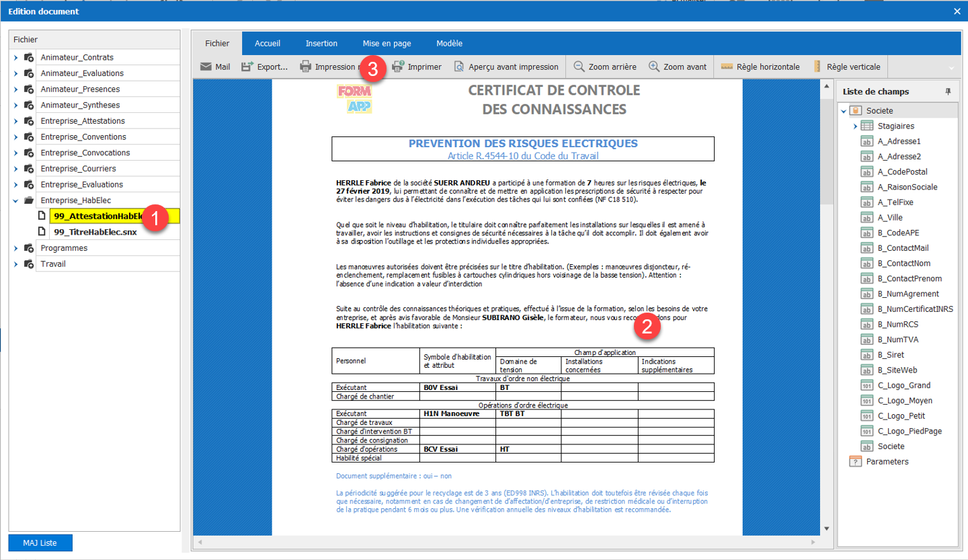The height and width of the screenshot is (560, 968).
Task: Click the Animateur_Contrats folder icon
Action: (29, 58)
